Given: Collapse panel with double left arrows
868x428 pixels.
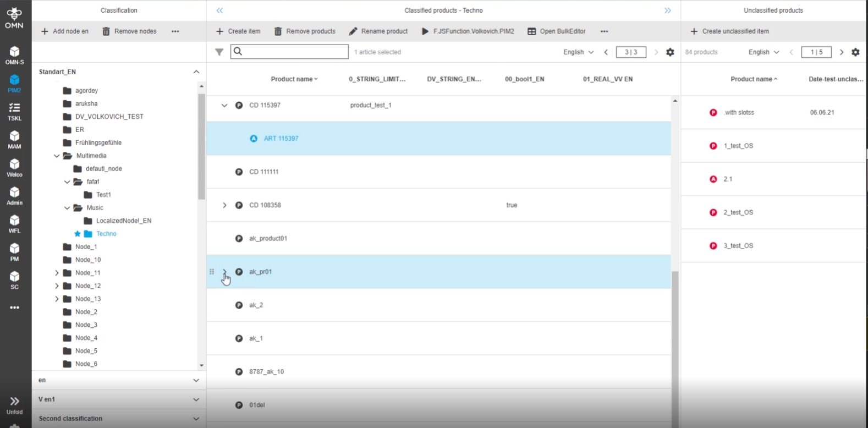Looking at the screenshot, I should click(x=220, y=10).
